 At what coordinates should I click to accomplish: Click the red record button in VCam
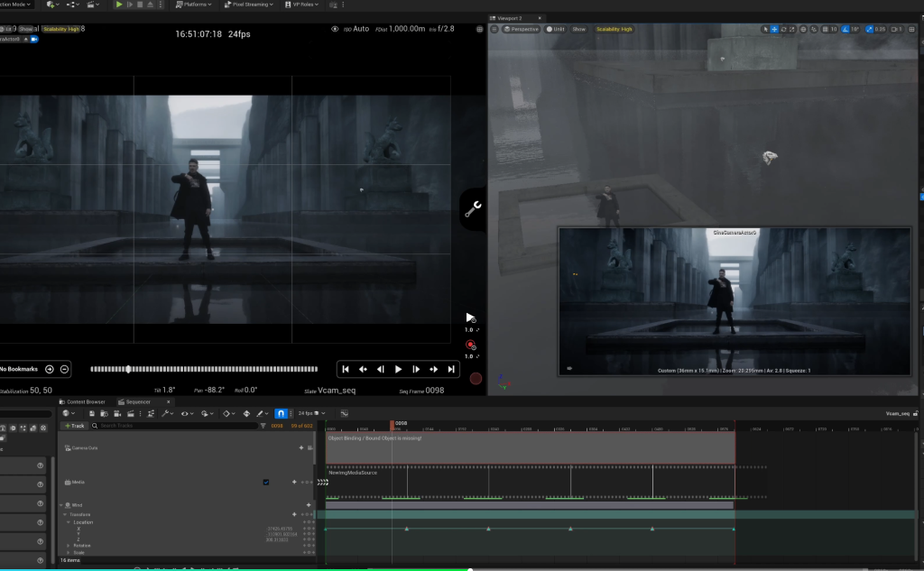(x=470, y=345)
